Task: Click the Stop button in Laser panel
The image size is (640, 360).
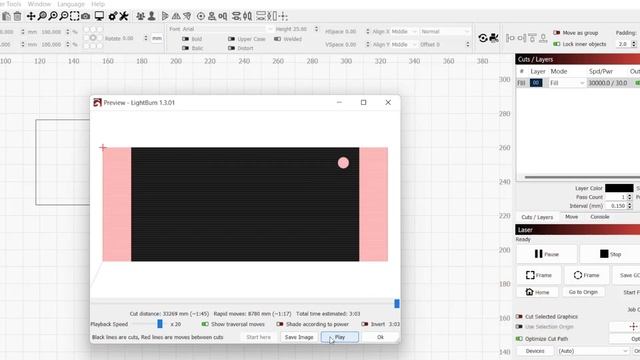Action: click(610, 254)
